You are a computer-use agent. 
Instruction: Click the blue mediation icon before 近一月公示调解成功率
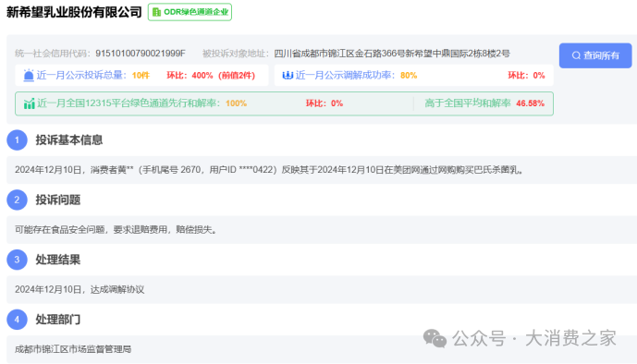(288, 75)
